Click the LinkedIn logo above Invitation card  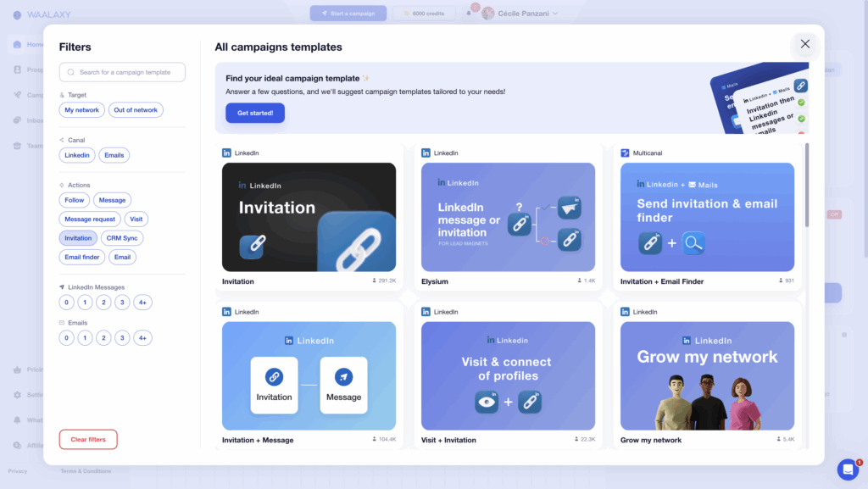click(x=227, y=153)
